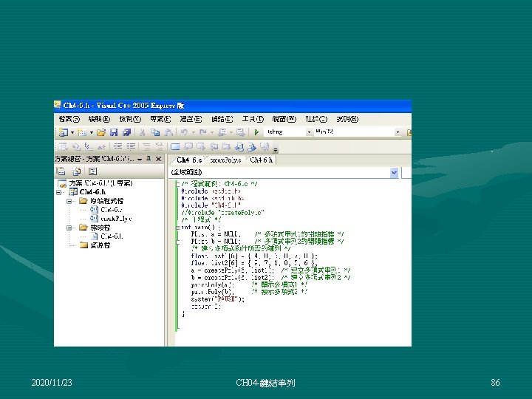
Task: Click the Display Object Member List icon
Action: pyautogui.click(x=64, y=146)
